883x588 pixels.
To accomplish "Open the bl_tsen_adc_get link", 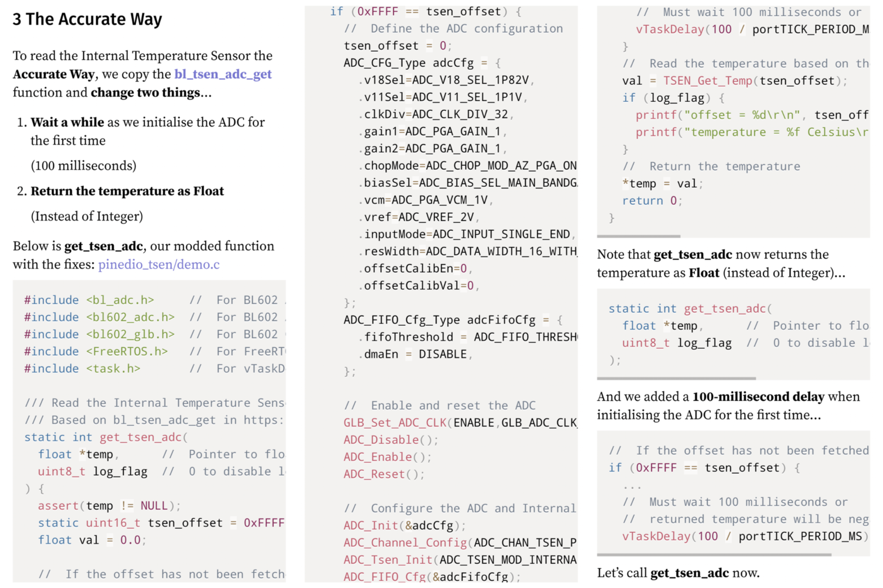I will coord(222,74).
